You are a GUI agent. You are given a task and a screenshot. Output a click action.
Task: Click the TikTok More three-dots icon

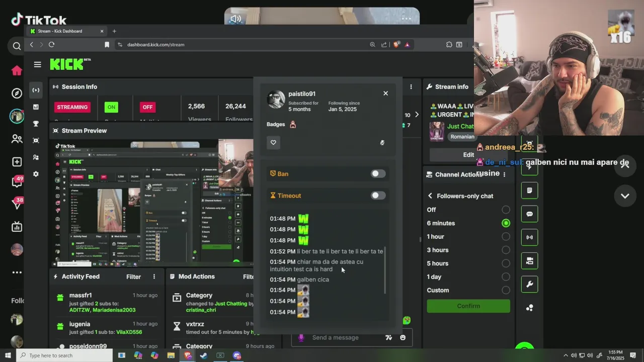pyautogui.click(x=17, y=273)
